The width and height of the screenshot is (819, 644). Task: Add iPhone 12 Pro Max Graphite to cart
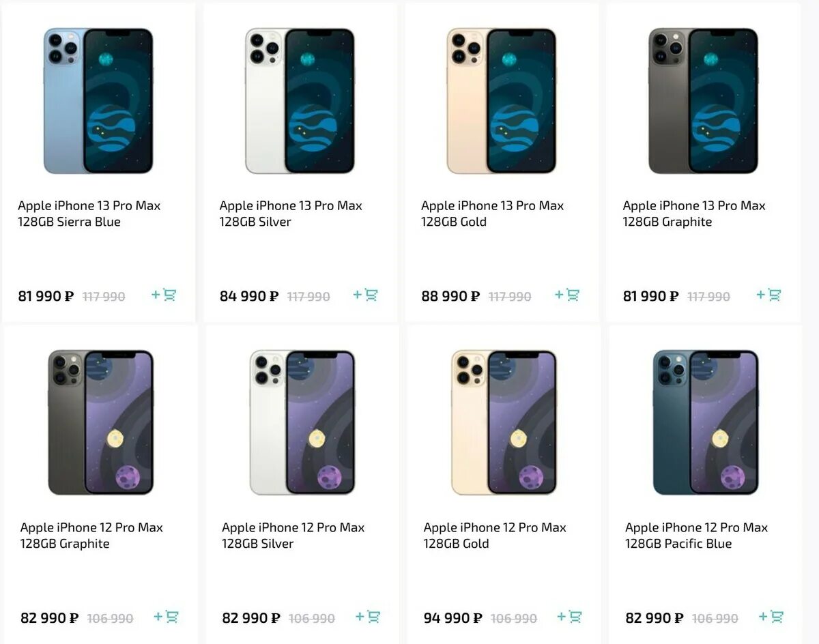click(167, 617)
